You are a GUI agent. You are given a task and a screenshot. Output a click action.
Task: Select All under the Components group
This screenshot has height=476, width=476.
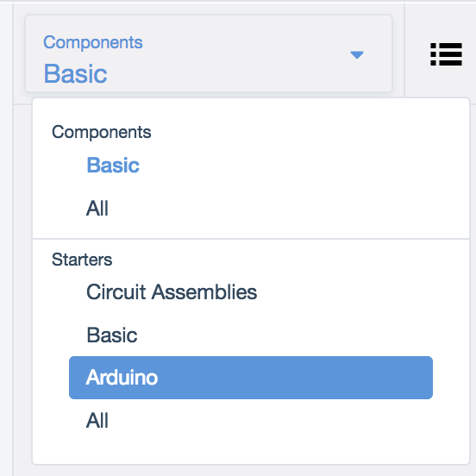pyautogui.click(x=97, y=209)
